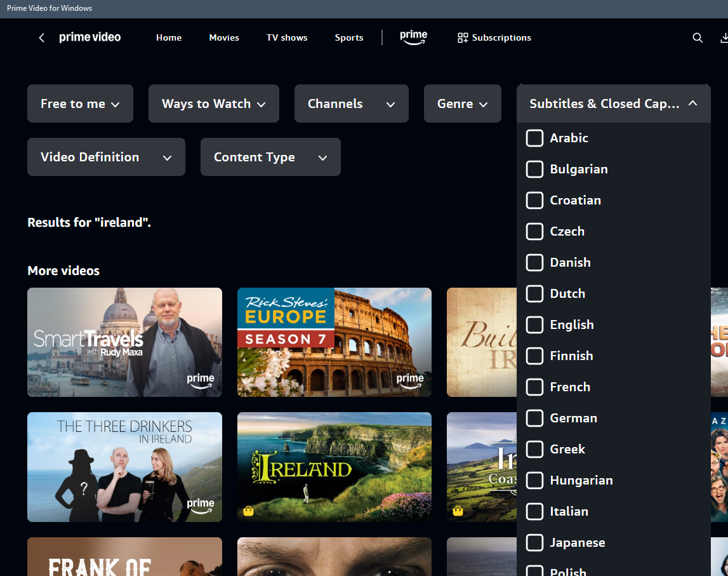Click prime badge on Three Drinkers thumbnail
The width and height of the screenshot is (728, 576).
click(201, 506)
